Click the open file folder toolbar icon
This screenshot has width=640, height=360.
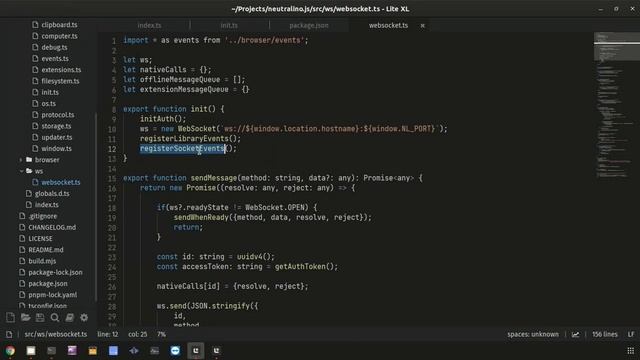pos(25,318)
